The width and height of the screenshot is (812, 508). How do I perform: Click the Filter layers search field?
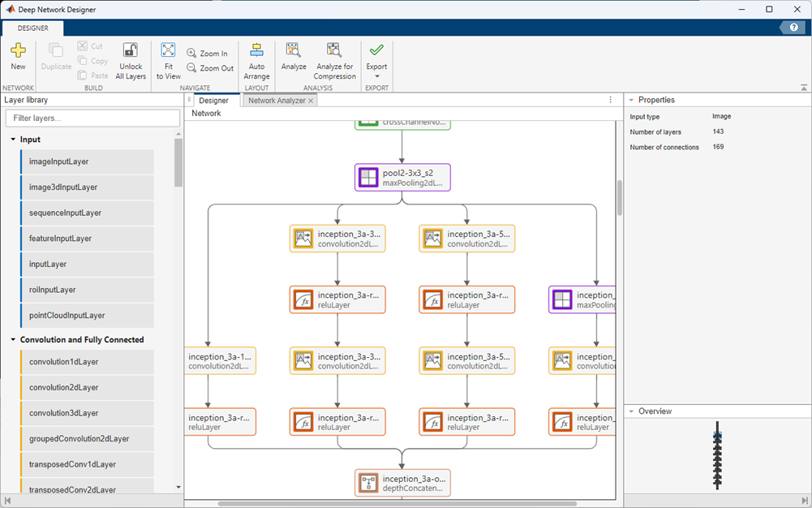tap(92, 118)
